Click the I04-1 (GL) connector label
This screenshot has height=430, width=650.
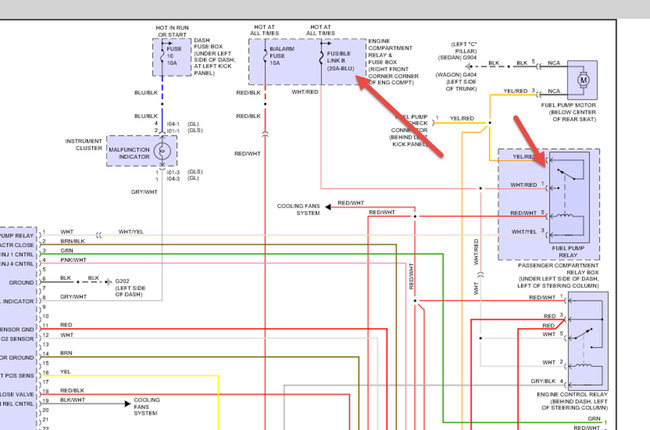click(183, 124)
